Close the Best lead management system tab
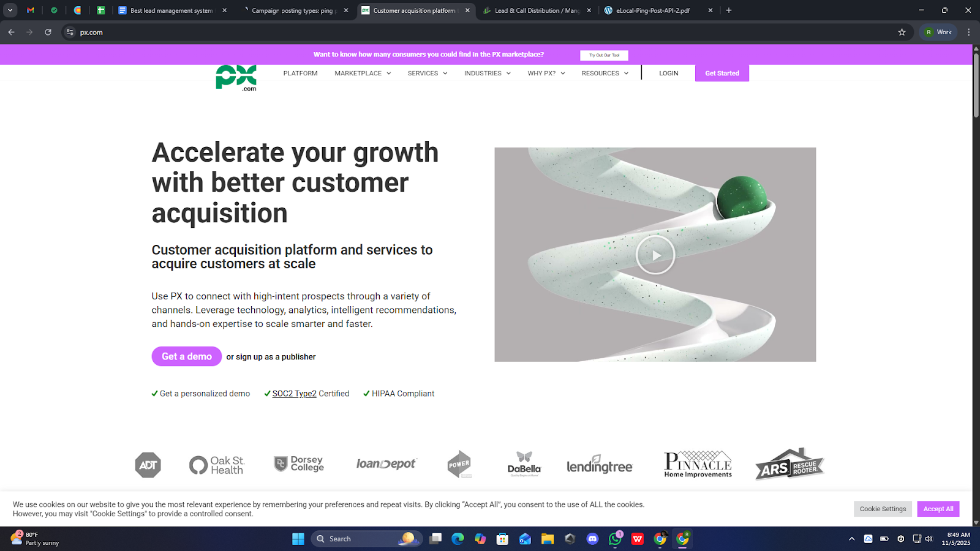Screen dimensions: 980x551 coord(224,10)
